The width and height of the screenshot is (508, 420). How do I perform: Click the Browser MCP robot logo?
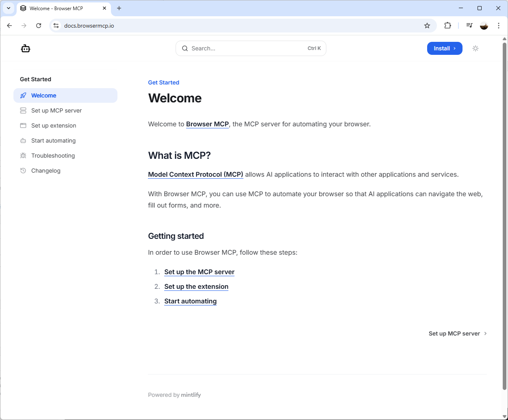[26, 49]
